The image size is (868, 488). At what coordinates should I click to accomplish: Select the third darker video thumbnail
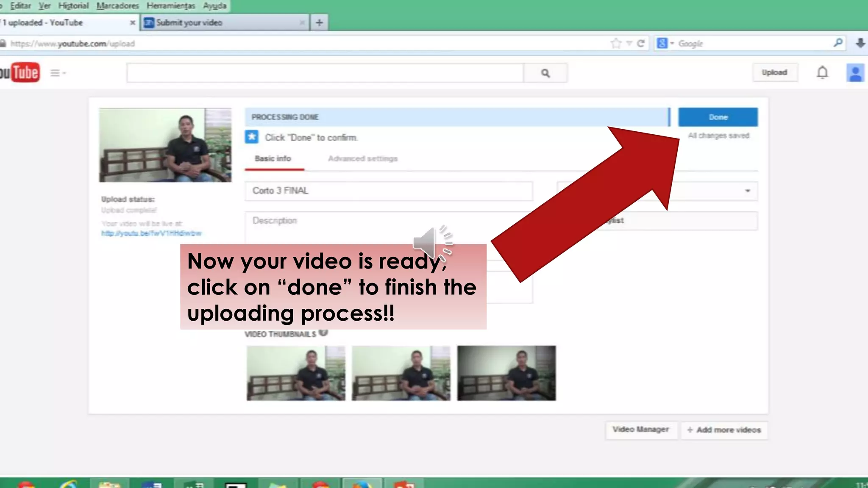click(506, 373)
